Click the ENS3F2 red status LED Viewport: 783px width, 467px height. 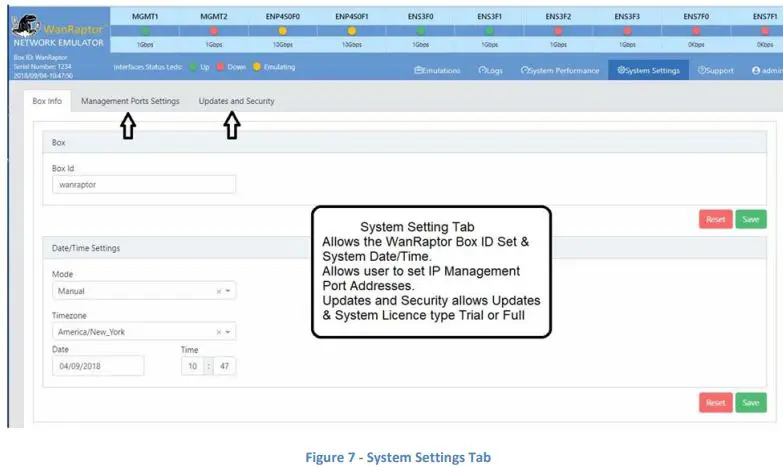coord(558,31)
